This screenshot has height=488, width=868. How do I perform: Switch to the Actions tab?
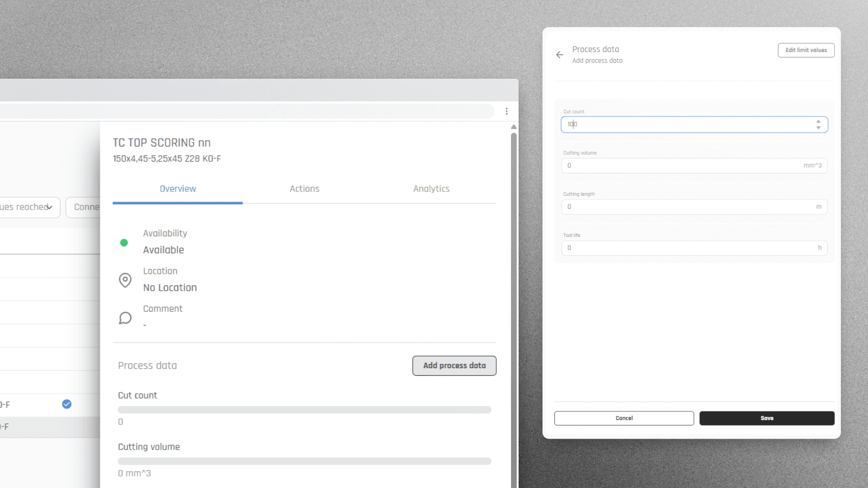[304, 189]
